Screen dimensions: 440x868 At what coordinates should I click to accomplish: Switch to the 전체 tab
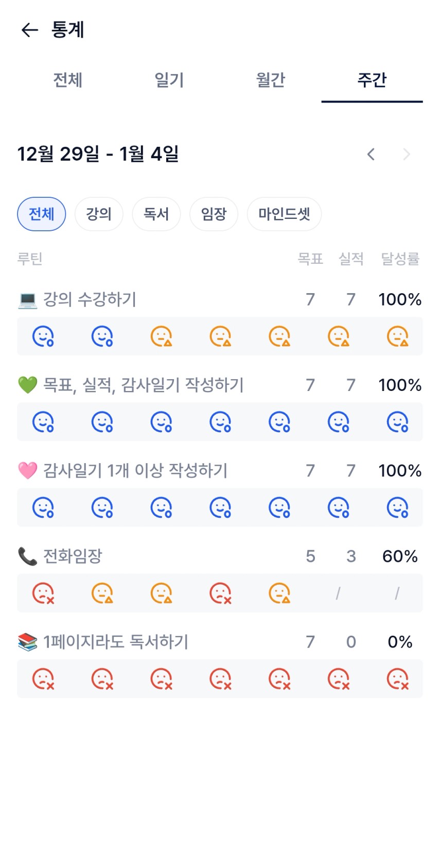(67, 80)
